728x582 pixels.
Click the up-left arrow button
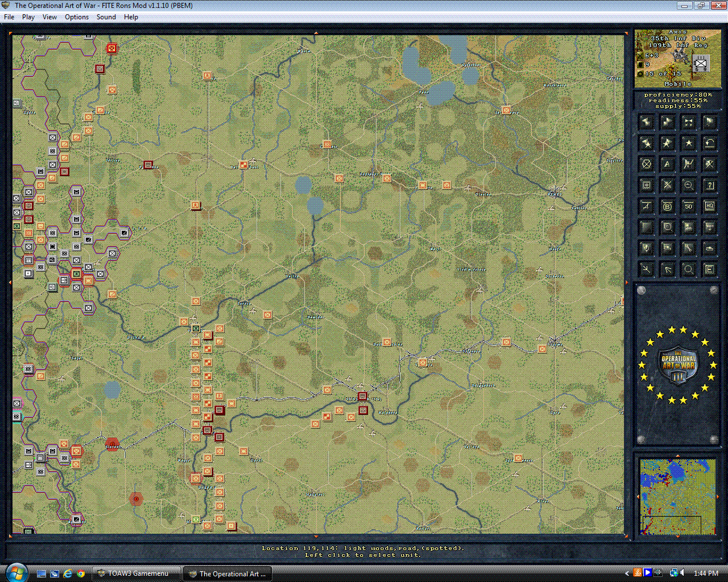tap(667, 269)
